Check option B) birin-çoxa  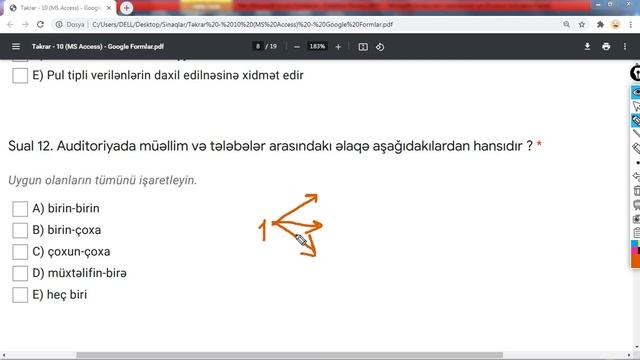tap(20, 230)
